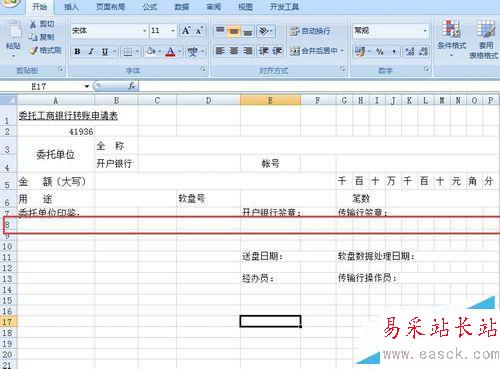Viewport: 500px width, 369px height.
Task: Open the Number (数字) dialog launcher
Action: (426, 69)
